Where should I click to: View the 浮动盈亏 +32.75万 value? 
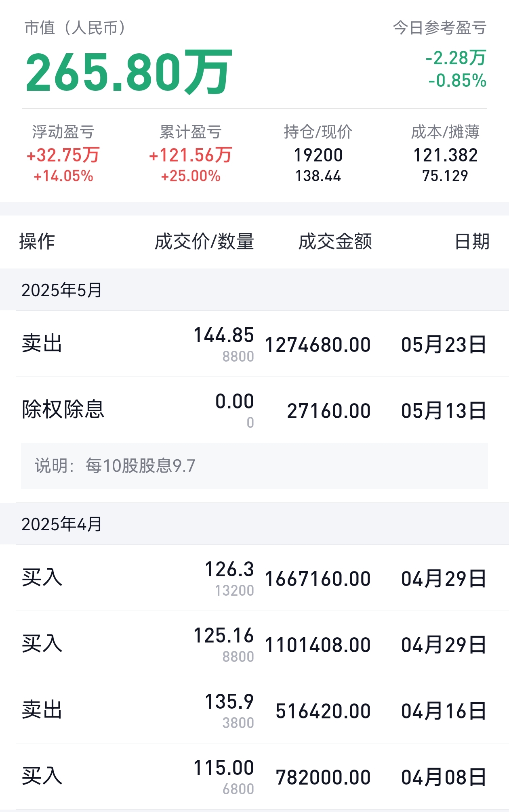point(63,155)
